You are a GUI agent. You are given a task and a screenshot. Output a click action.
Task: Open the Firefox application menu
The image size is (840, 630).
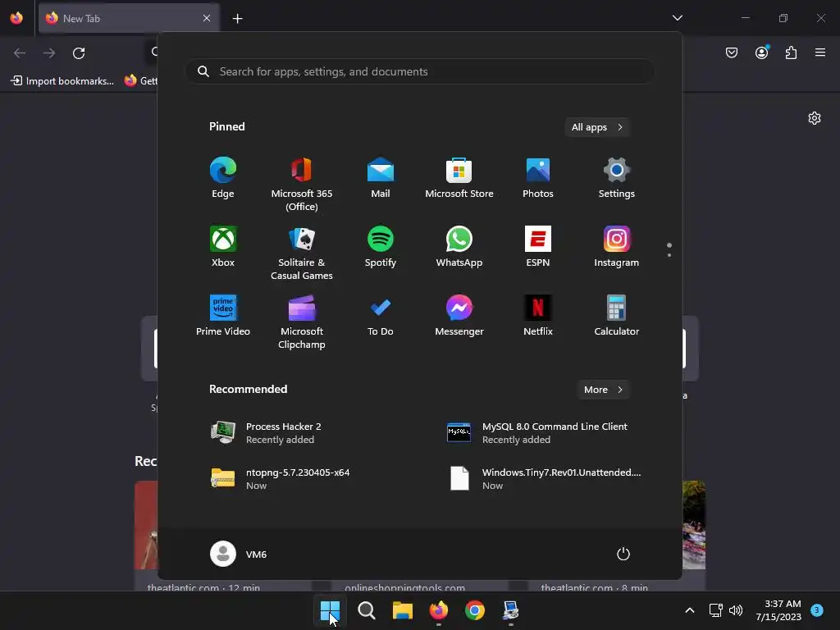tap(820, 52)
